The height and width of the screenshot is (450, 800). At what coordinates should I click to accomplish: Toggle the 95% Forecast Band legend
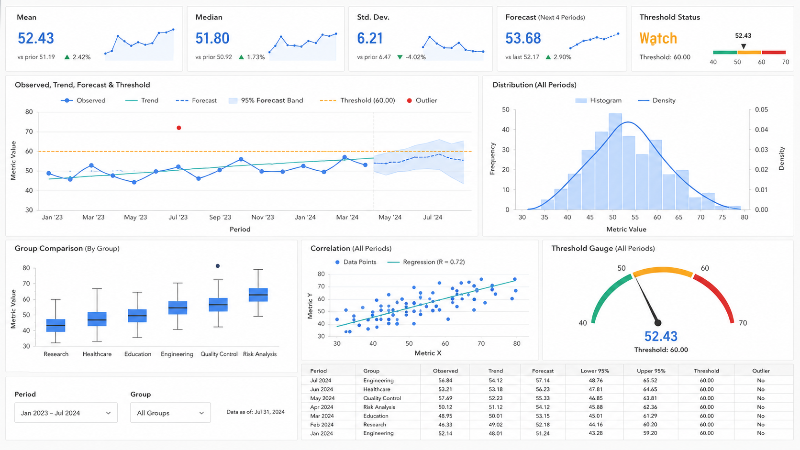click(266, 101)
